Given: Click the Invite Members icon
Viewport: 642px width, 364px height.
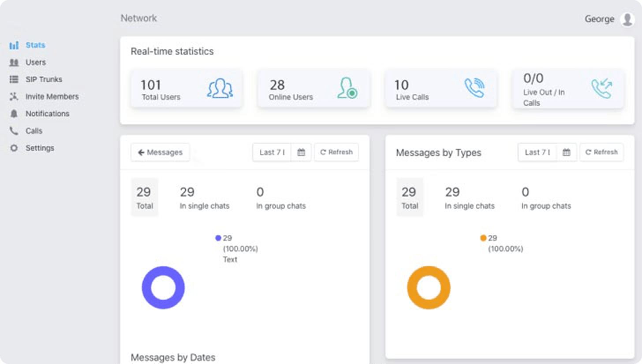Looking at the screenshot, I should coord(14,97).
